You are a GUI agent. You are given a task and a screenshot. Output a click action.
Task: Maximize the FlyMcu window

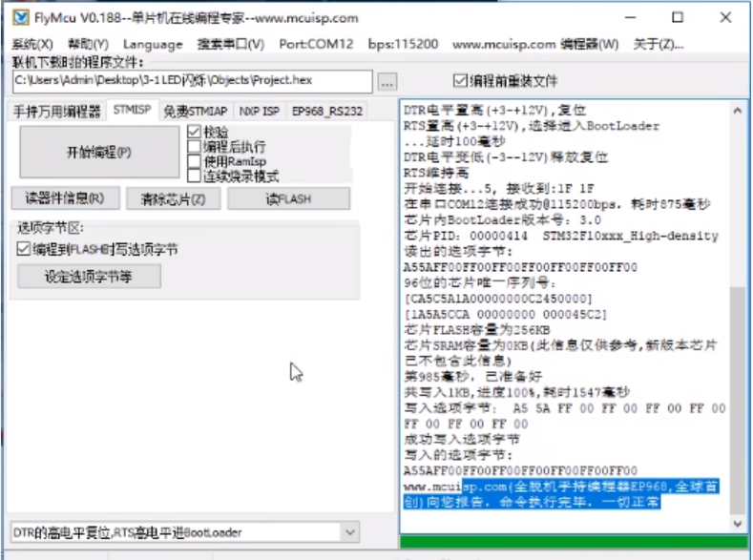pos(678,18)
